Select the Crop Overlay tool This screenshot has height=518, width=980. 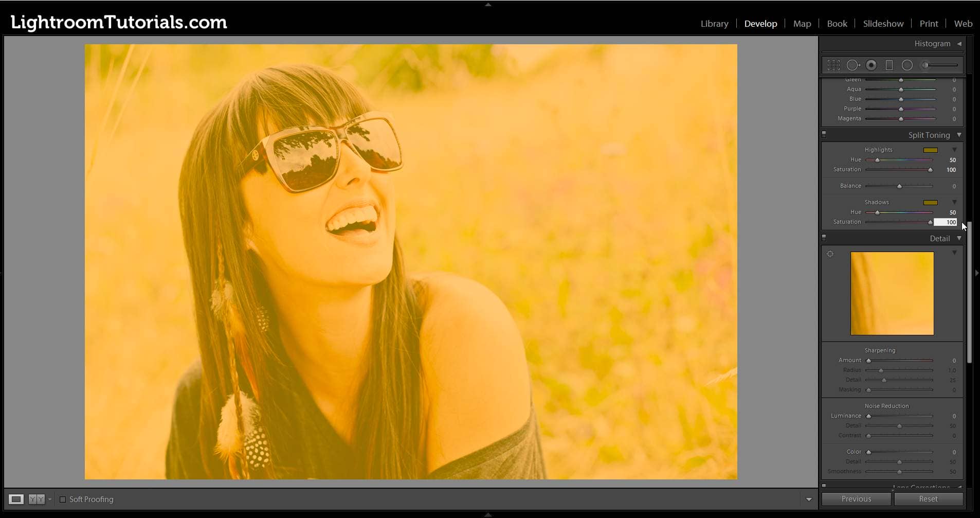click(833, 65)
